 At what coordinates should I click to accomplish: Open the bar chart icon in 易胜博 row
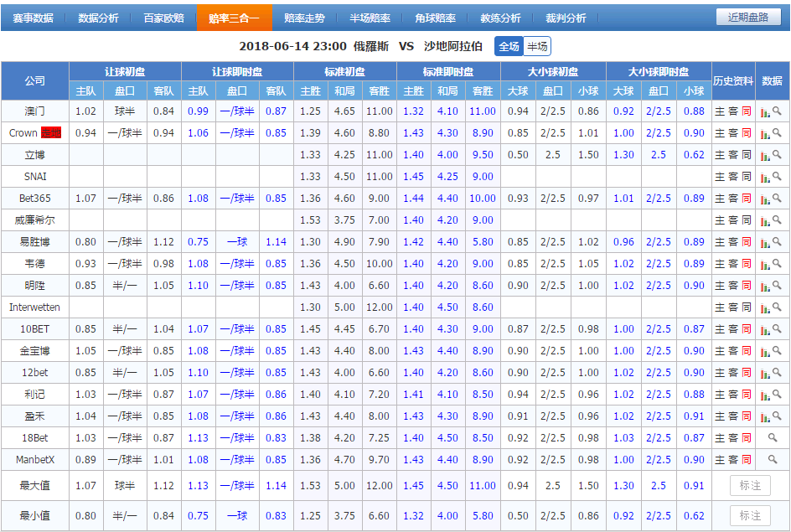[765, 243]
